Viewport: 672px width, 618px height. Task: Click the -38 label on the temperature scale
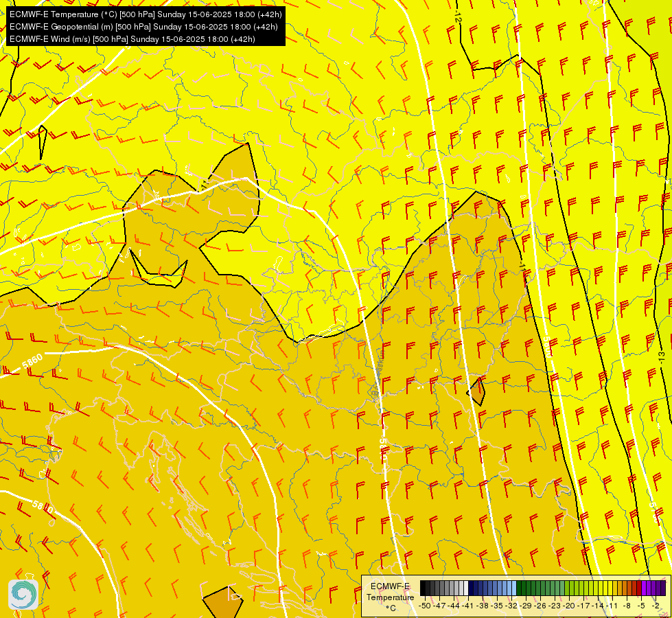(482, 606)
